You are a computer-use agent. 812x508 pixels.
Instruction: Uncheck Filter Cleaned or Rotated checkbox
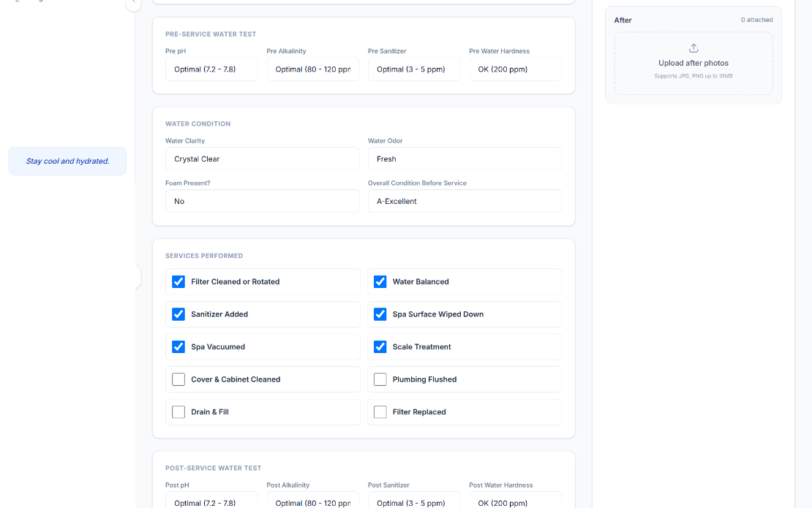point(178,281)
